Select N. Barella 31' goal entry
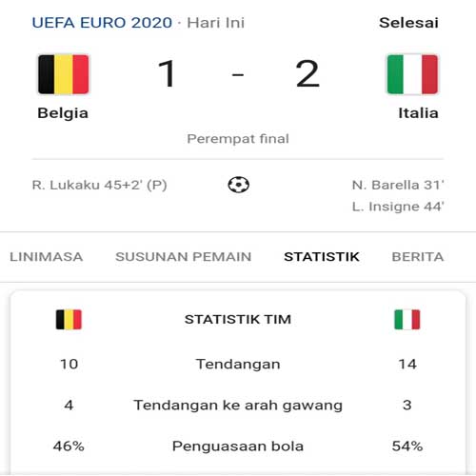This screenshot has width=476, height=476. point(398,185)
